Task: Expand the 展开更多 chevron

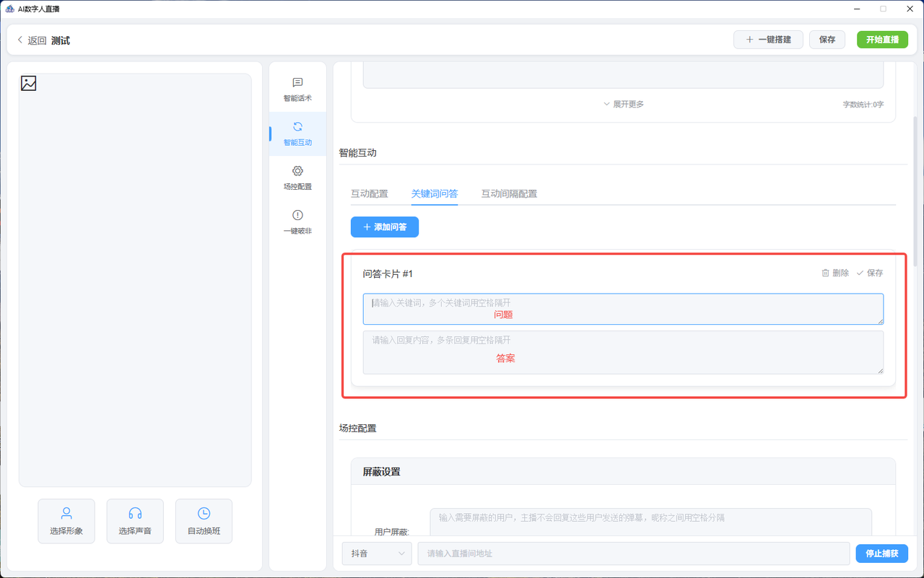Action: (x=606, y=104)
